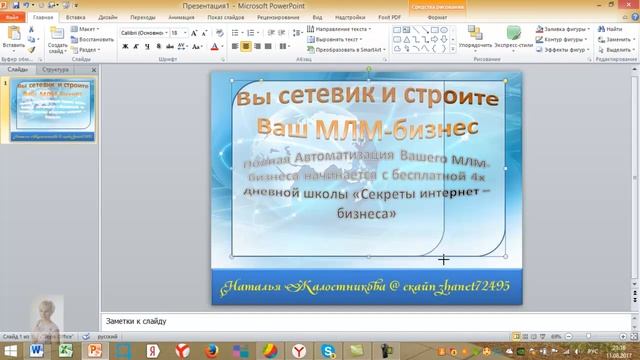Open the Design (Дизайн) ribbon tab
The height and width of the screenshot is (360, 640).
click(x=108, y=18)
